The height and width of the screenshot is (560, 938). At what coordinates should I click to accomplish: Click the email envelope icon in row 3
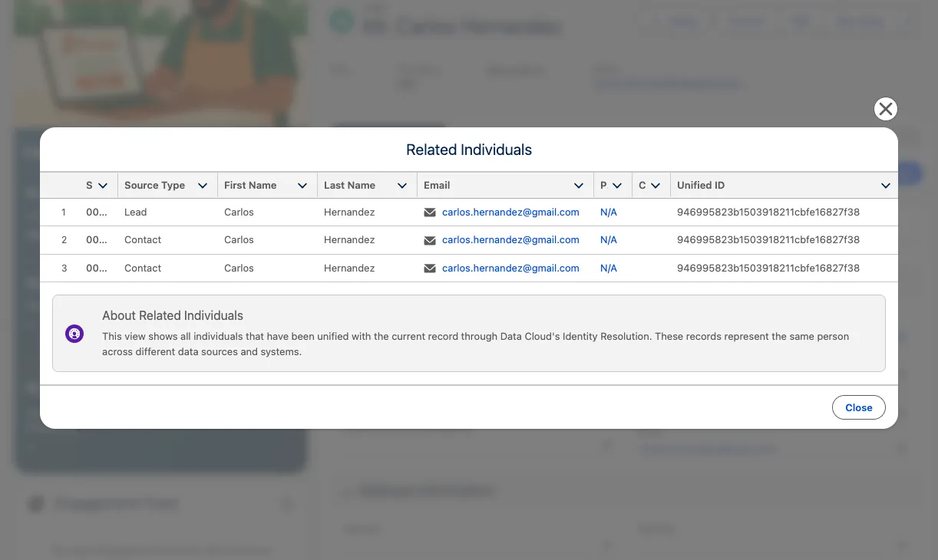430,268
